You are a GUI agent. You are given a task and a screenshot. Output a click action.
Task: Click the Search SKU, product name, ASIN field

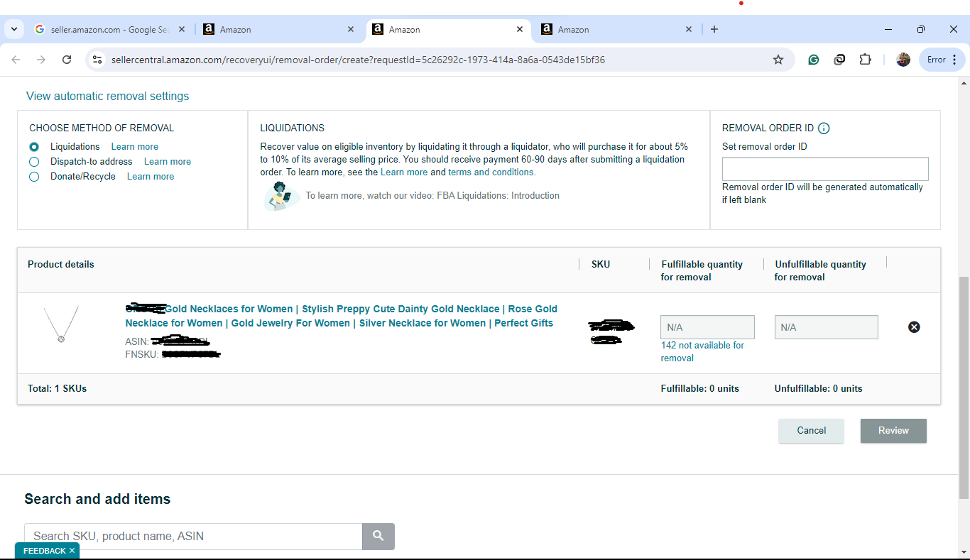click(193, 536)
